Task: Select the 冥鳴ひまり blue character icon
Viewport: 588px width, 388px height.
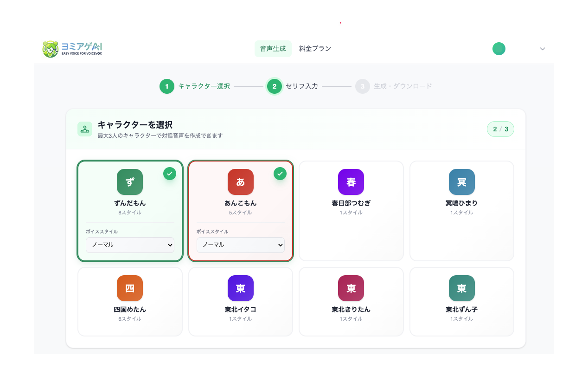Action: point(461,182)
